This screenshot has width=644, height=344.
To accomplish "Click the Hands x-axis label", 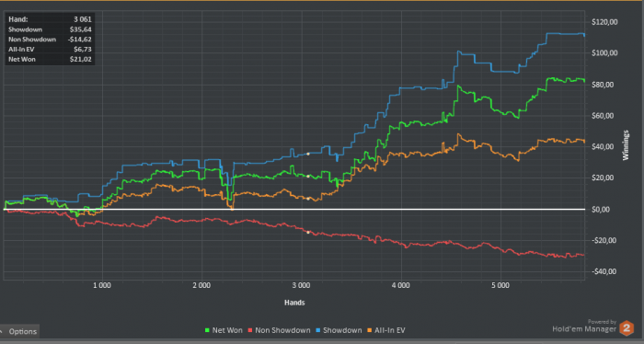I will click(x=294, y=303).
